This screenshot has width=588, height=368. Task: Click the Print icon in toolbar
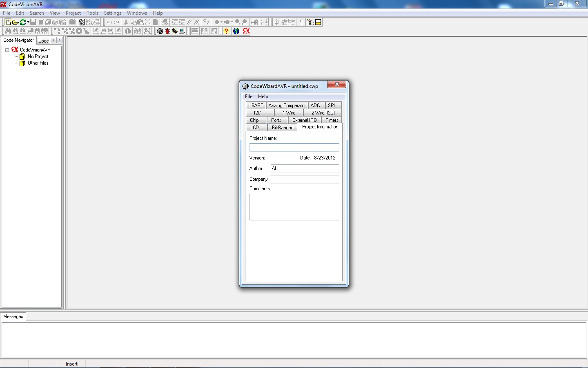(x=96, y=22)
